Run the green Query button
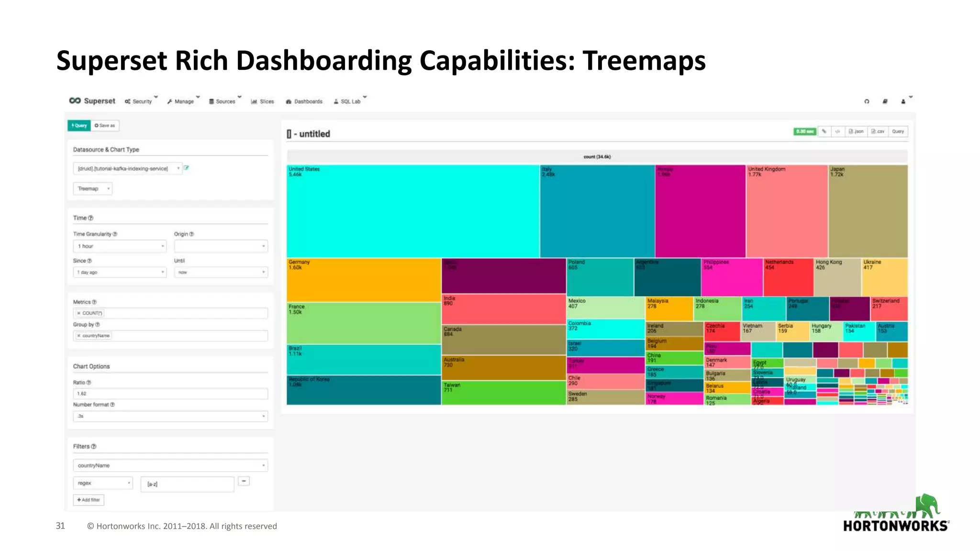Image resolution: width=980 pixels, height=551 pixels. click(x=79, y=125)
